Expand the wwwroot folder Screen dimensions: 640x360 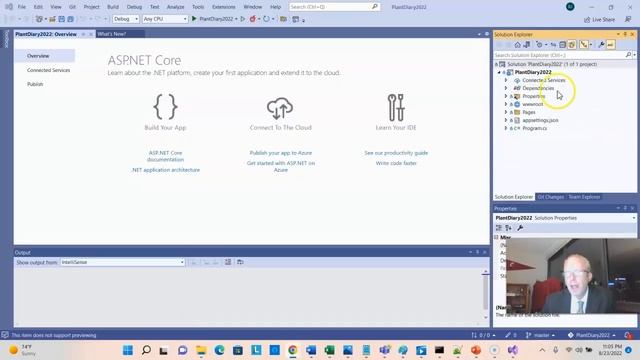click(x=506, y=104)
